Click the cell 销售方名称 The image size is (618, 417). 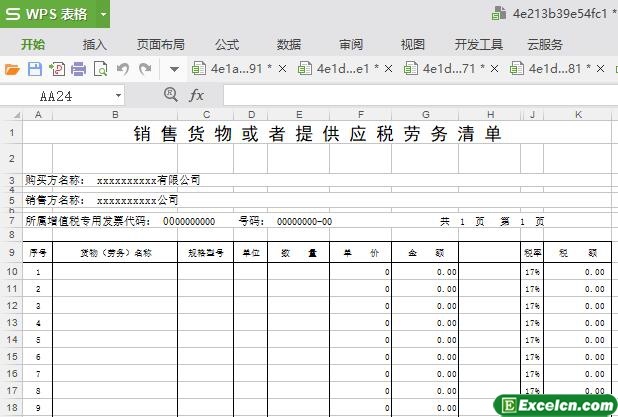click(x=55, y=200)
